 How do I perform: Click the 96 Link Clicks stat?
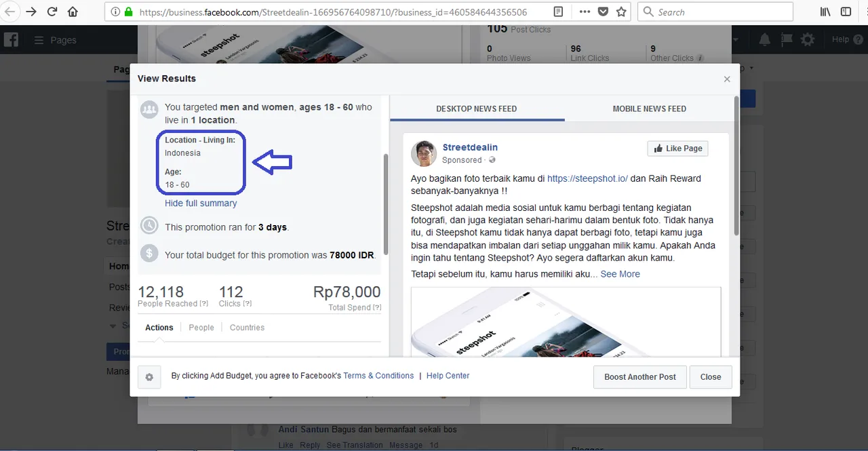589,54
